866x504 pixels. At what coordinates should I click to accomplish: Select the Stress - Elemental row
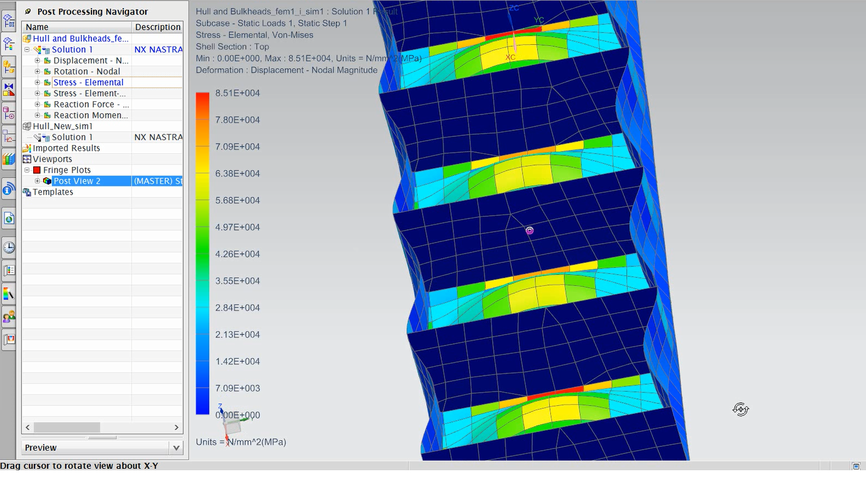coord(88,83)
